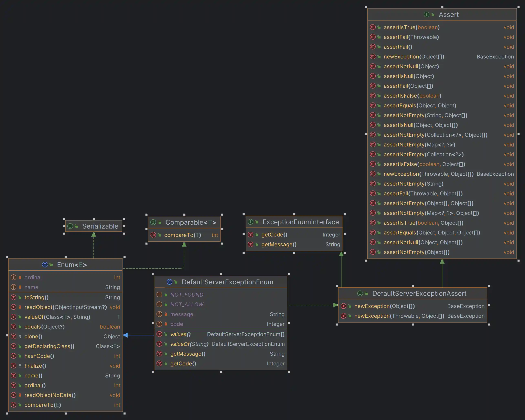The image size is (525, 420).
Task: Click the interface icon beside Serializable
Action: click(x=70, y=226)
